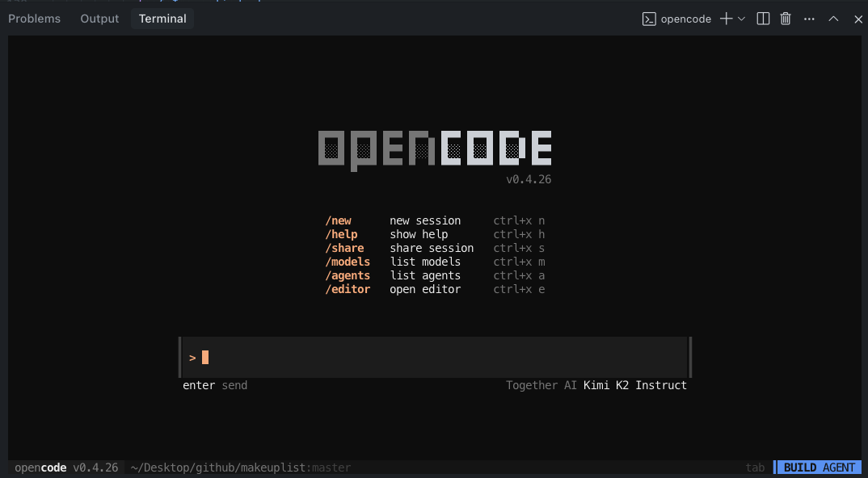Click the /agents command
The image size is (868, 478).
[348, 275]
